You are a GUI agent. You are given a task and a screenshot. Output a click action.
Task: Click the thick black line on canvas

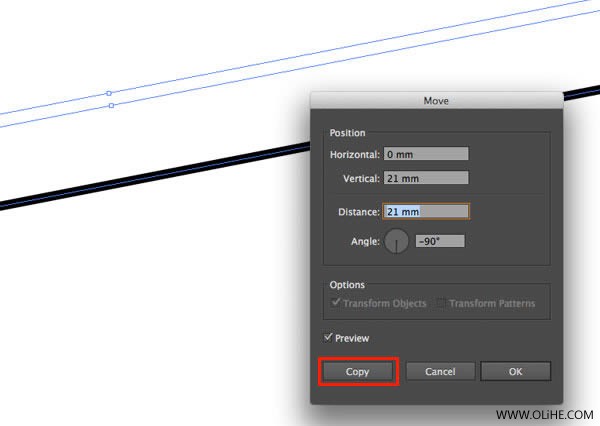tap(153, 175)
